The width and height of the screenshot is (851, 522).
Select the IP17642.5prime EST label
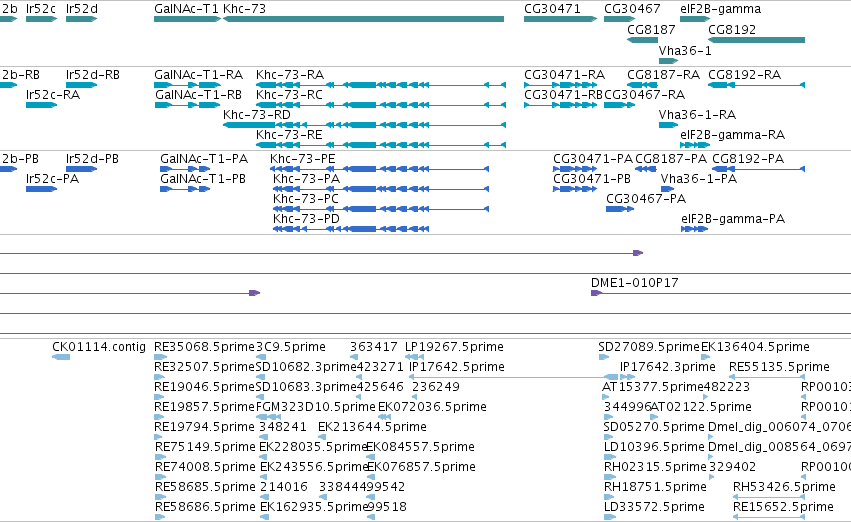(x=456, y=366)
